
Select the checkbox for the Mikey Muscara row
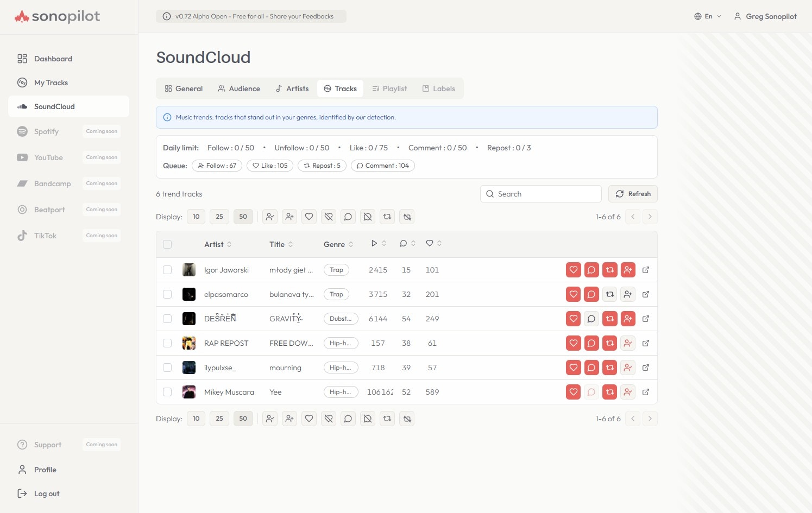coord(167,392)
